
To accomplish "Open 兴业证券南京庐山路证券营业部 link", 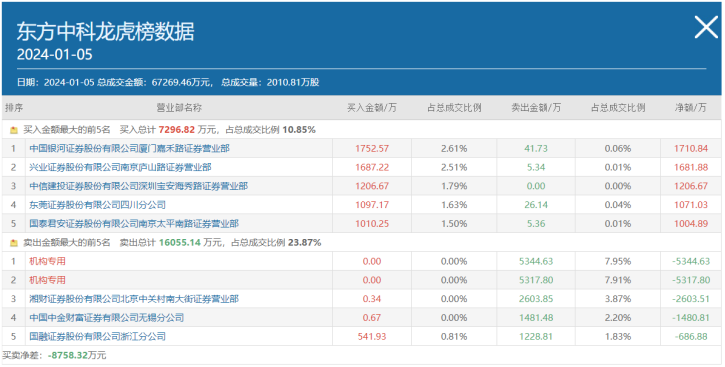I will [120, 167].
